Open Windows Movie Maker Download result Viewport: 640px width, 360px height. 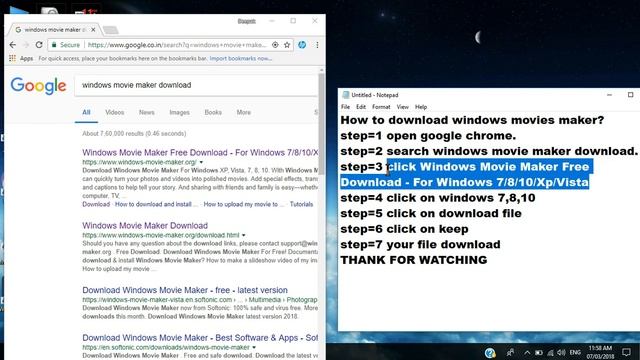tap(145, 226)
